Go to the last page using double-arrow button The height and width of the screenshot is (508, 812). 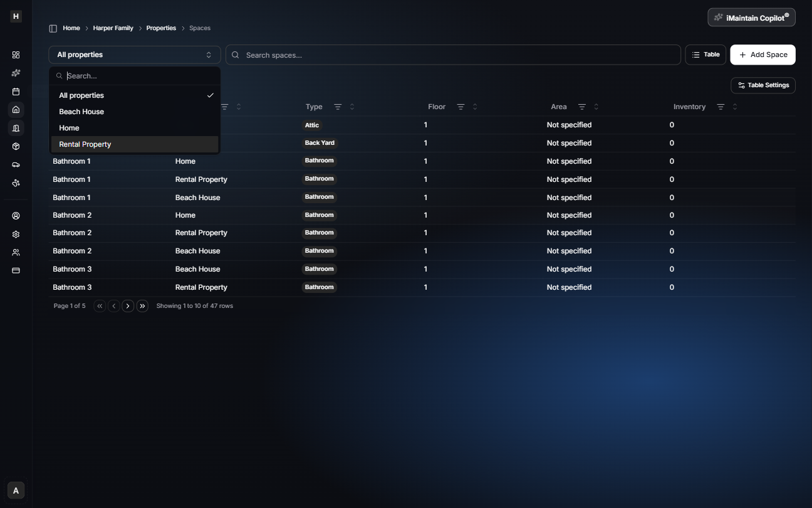[142, 305]
